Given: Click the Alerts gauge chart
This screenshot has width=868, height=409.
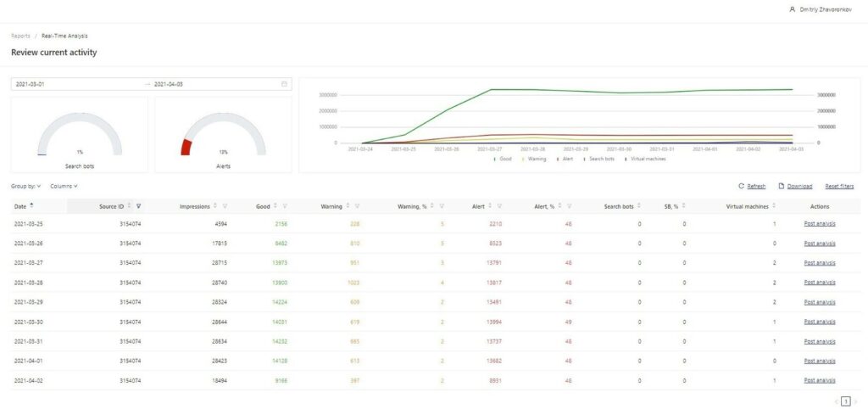Looking at the screenshot, I should coord(223,136).
